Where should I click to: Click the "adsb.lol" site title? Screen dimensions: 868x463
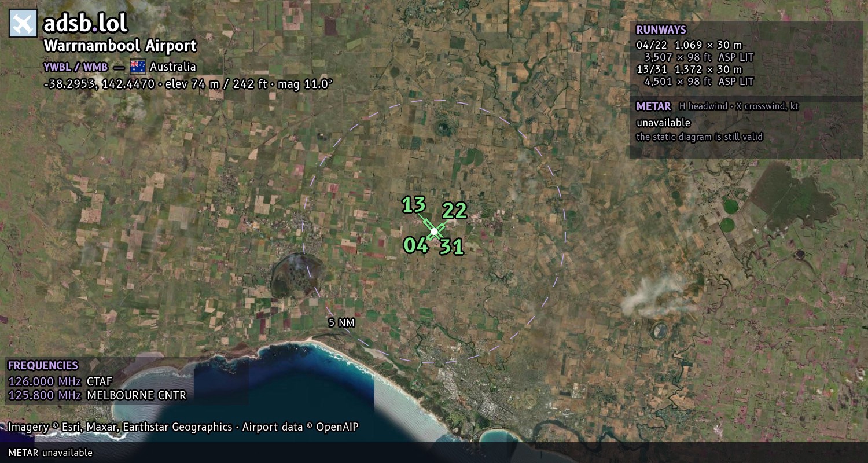[86, 23]
